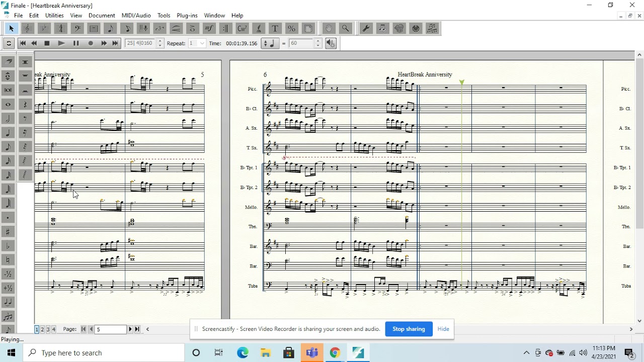Click the green playback cursor marker
Viewport: 644px width, 362px height.
(462, 82)
